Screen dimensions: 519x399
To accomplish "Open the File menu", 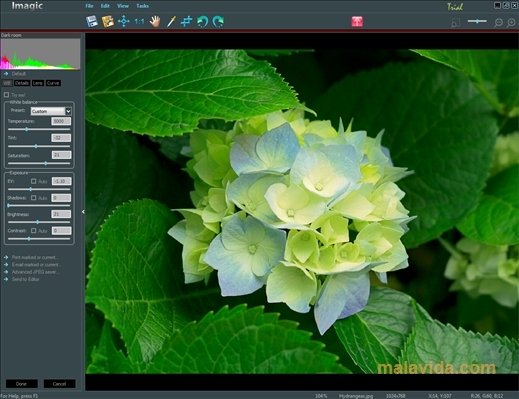I will point(89,6).
